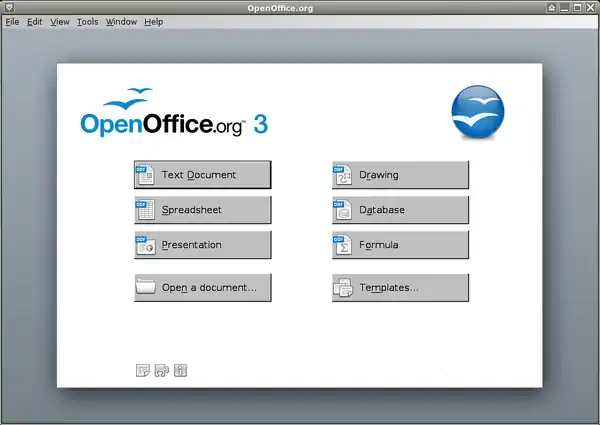
Task: Open the Window menu
Action: (x=121, y=21)
